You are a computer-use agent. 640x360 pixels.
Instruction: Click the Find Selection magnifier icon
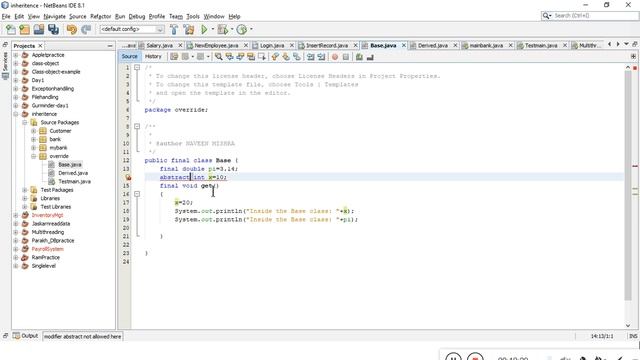click(219, 57)
